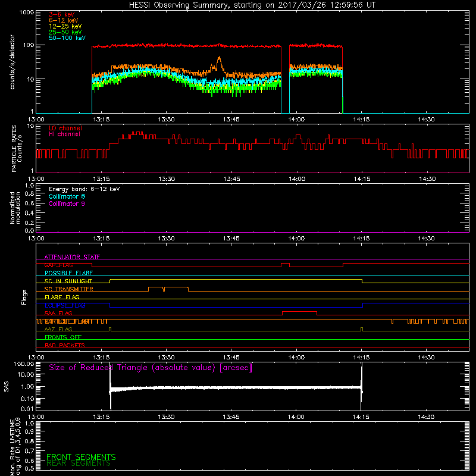Select the orange 6-12 keV legend entry
Screen dimensions: 476x476
click(64, 20)
